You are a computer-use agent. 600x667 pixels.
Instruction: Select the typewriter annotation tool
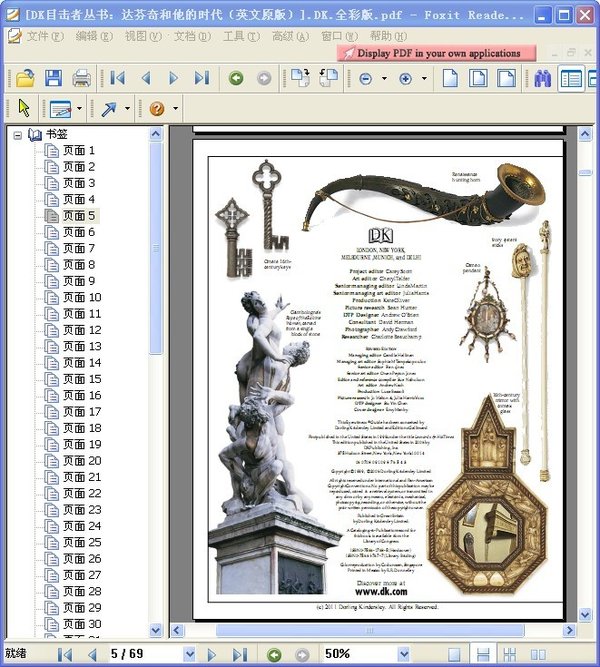coord(60,109)
